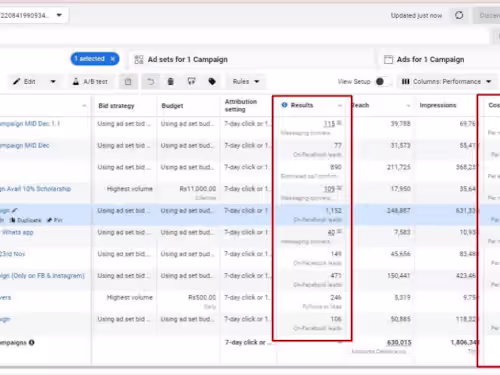Image resolution: width=500 pixels, height=375 pixels.
Task: Click Duplicate on the highlighted row
Action: coord(26,220)
